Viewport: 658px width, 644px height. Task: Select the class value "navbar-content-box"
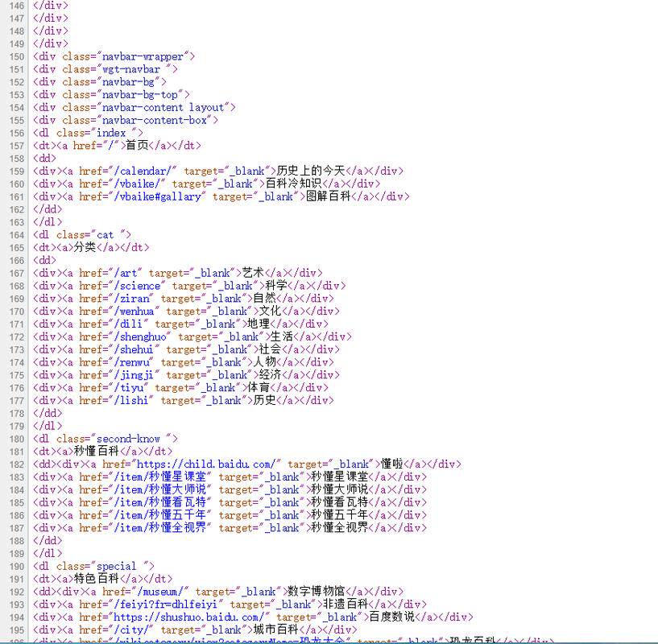point(154,120)
